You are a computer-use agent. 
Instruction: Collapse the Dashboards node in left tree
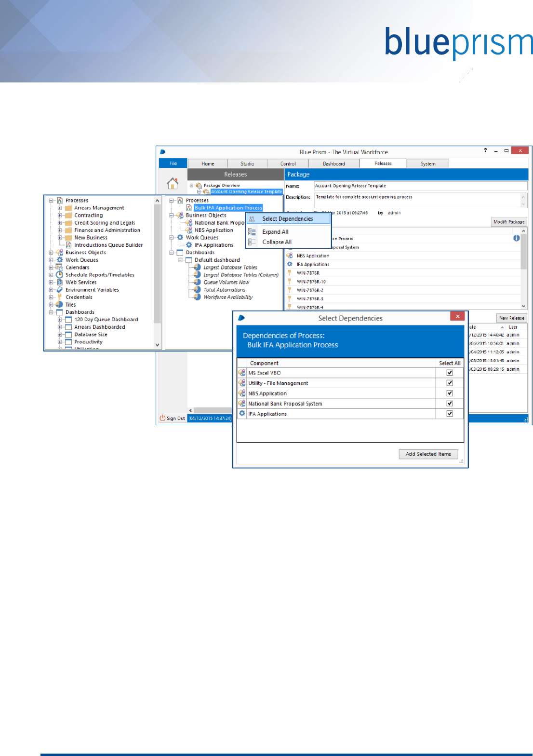tap(51, 312)
